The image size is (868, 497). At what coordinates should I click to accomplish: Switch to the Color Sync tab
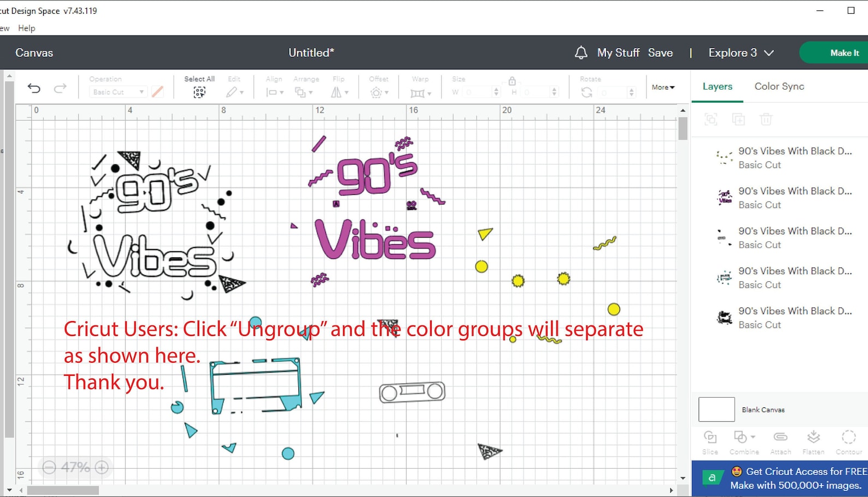(x=779, y=86)
